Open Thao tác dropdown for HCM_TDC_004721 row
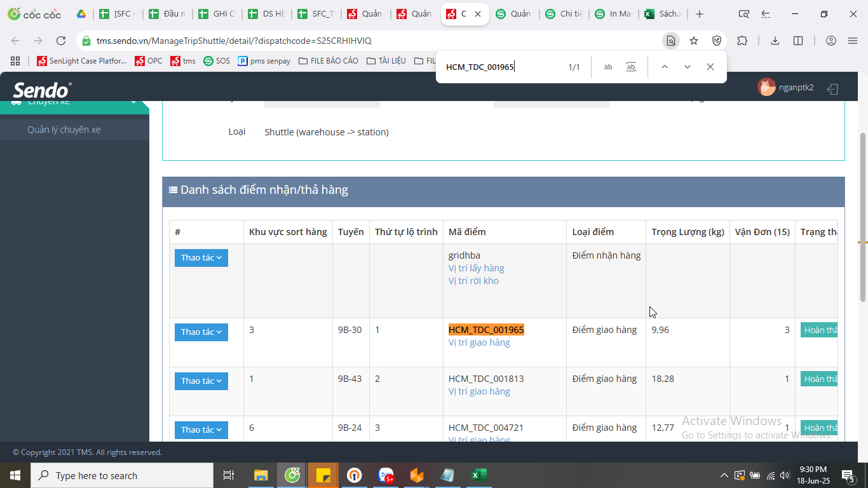This screenshot has width=868, height=488. [x=201, y=430]
